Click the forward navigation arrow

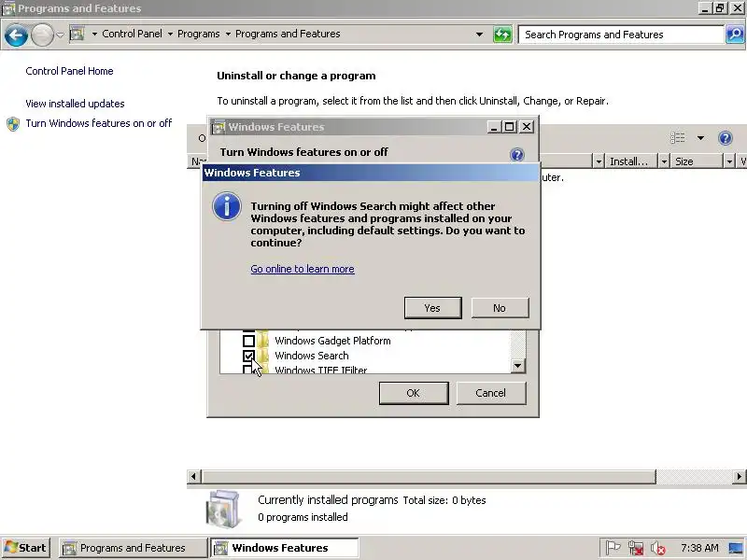pos(42,35)
